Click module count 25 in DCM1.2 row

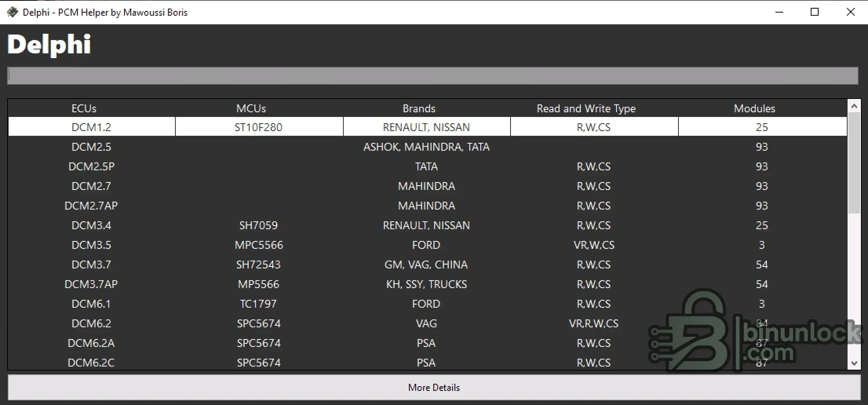click(x=762, y=127)
